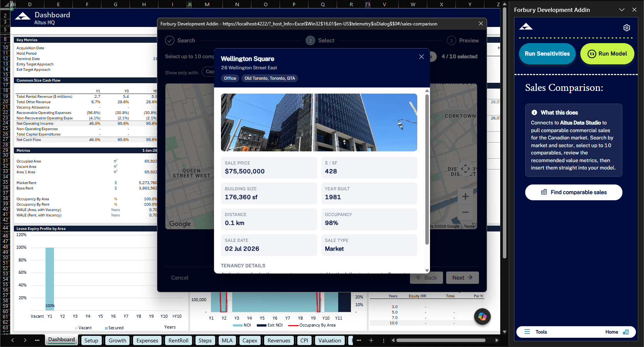Open the sheet tab bar options dots
This screenshot has height=347, width=644.
point(383,340)
